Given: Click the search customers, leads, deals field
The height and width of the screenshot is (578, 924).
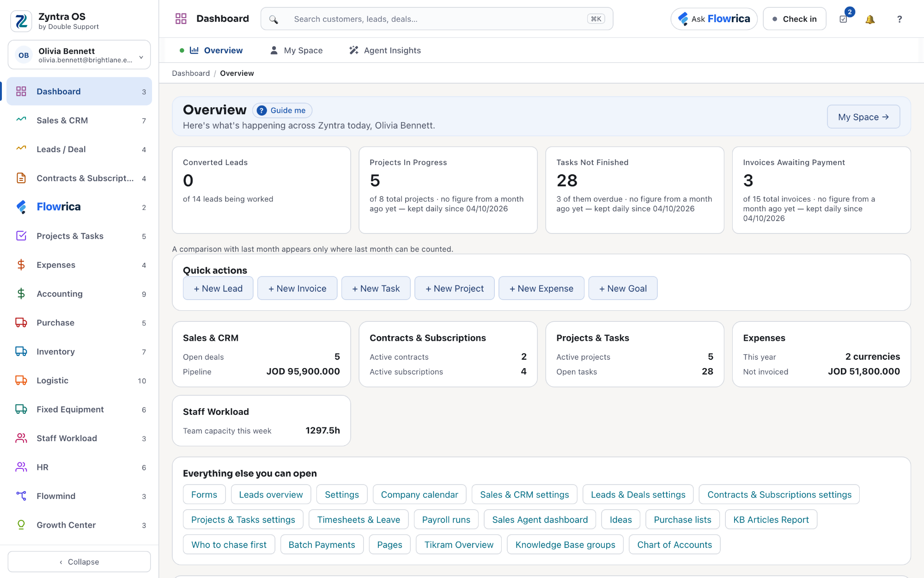Looking at the screenshot, I should [437, 19].
